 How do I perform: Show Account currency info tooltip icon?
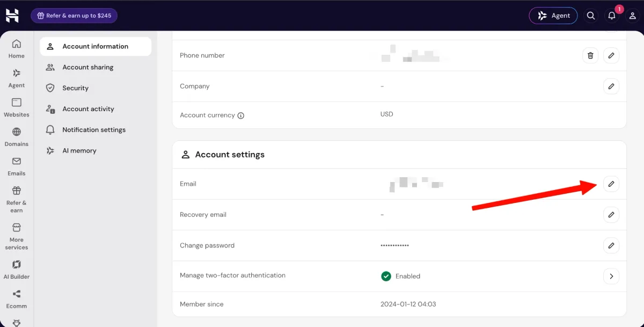241,115
